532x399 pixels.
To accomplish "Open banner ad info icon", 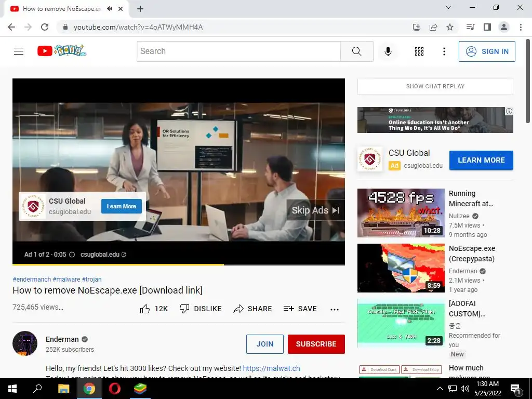I will point(509,111).
